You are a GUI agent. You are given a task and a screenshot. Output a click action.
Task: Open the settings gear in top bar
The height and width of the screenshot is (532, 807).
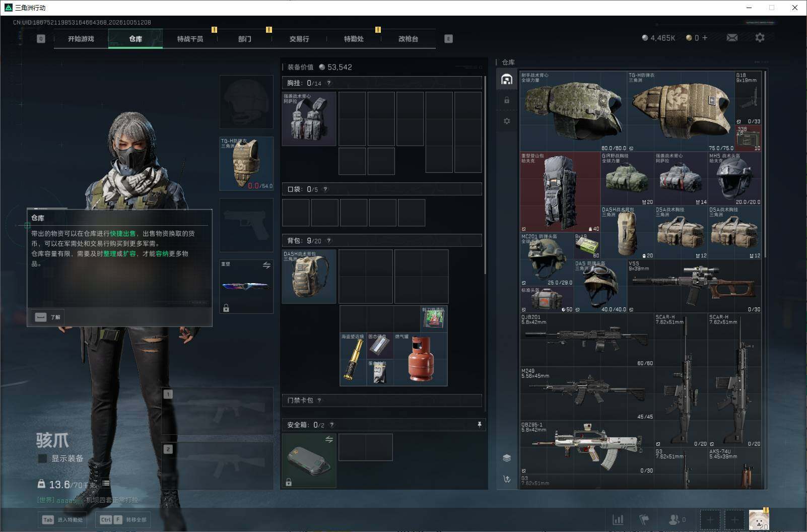coord(760,38)
